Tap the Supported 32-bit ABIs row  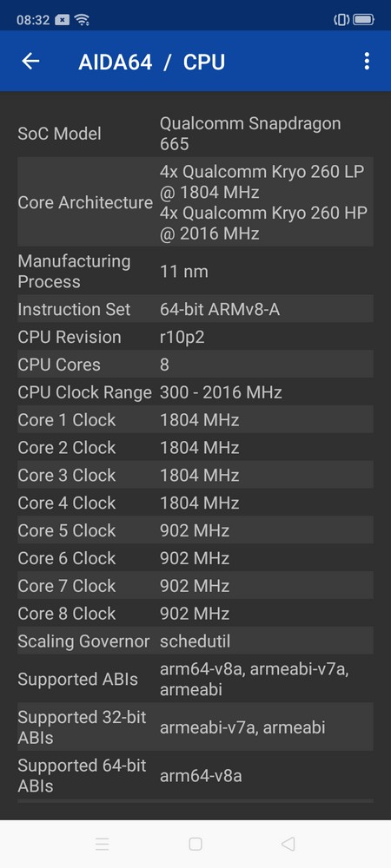195,727
